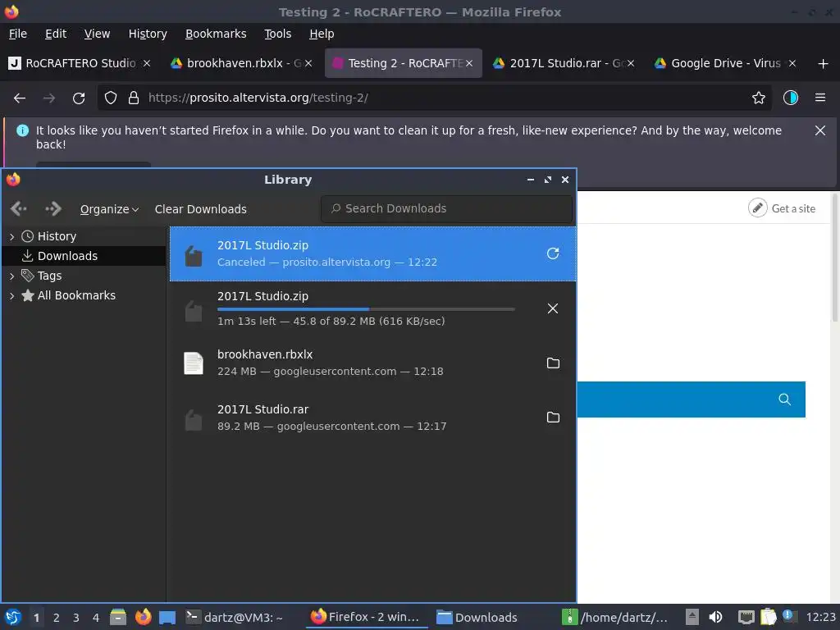Cancel the in-progress 2017L Studio.zip download
This screenshot has height=630, width=840.
(x=553, y=308)
